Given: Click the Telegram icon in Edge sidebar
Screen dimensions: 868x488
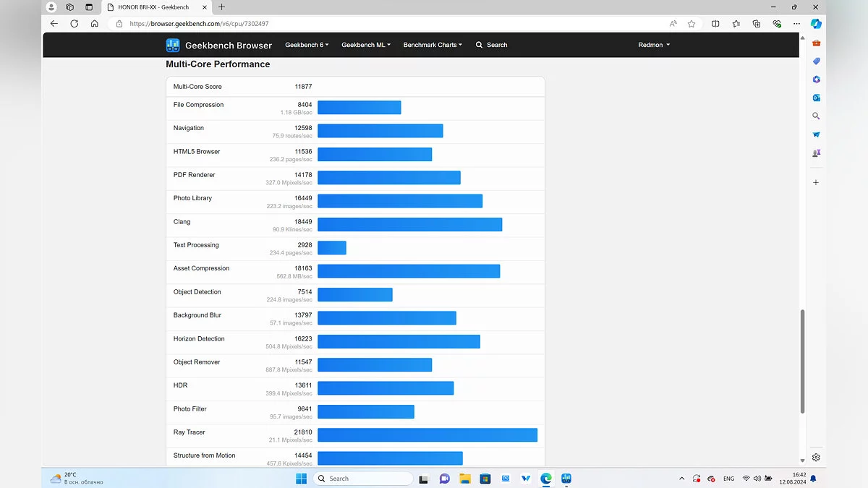Looking at the screenshot, I should click(816, 134).
